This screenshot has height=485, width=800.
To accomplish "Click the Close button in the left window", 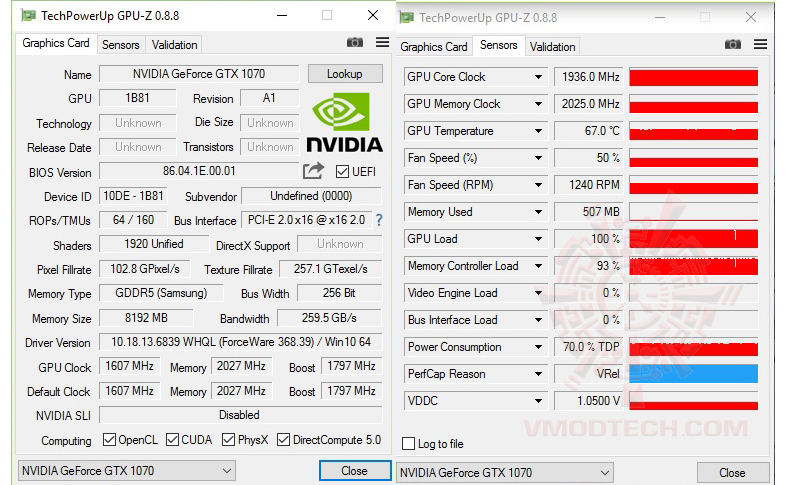I will tap(354, 470).
